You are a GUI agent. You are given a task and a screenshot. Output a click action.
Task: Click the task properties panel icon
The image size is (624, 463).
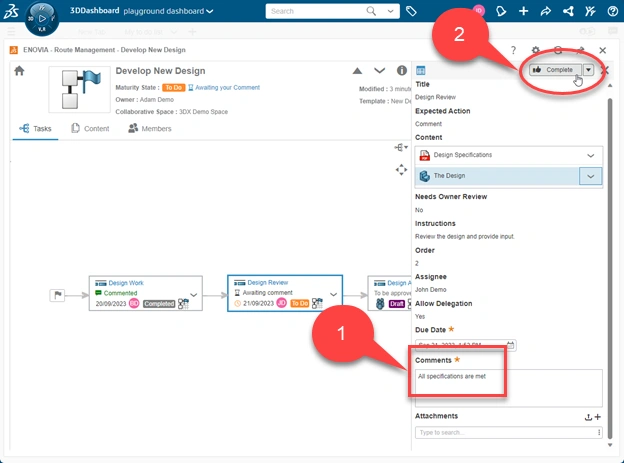pos(421,70)
